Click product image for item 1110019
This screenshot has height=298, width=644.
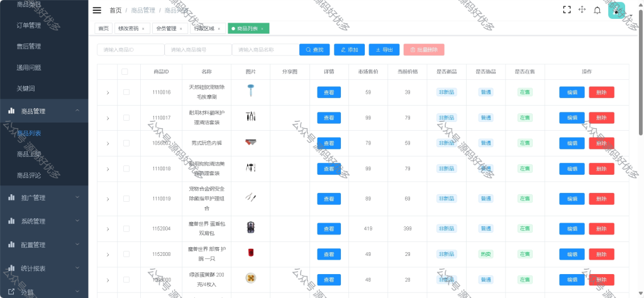pyautogui.click(x=250, y=197)
